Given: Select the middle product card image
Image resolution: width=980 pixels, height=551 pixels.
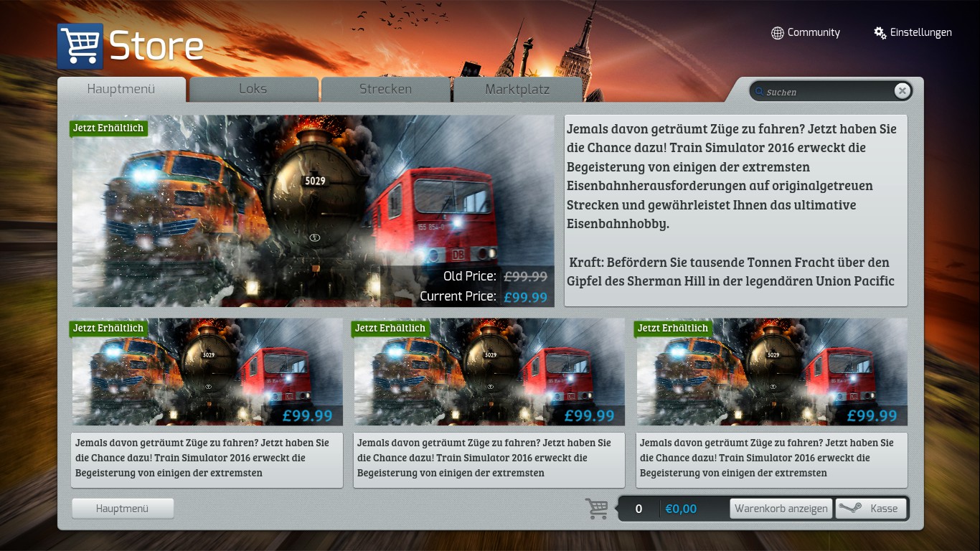Looking at the screenshot, I should click(489, 372).
